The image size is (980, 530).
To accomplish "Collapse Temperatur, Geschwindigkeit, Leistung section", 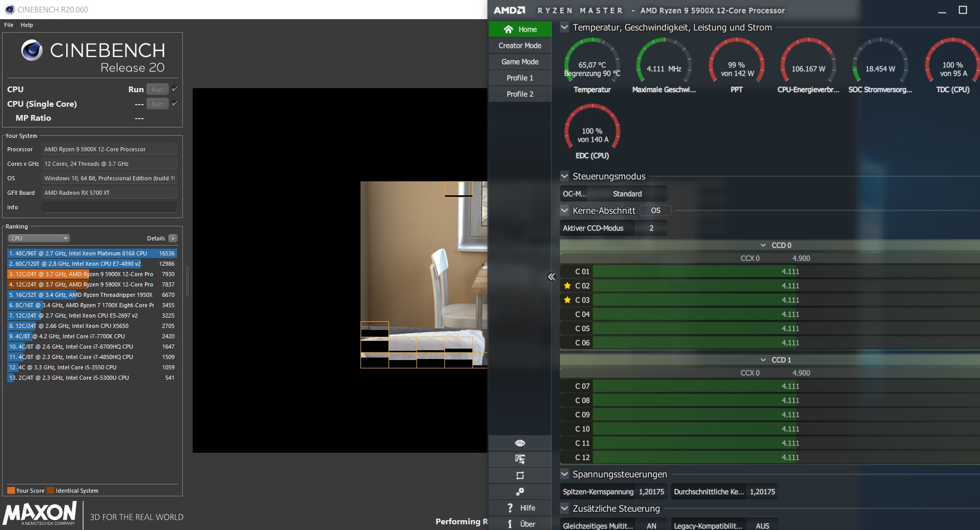I will [x=565, y=27].
